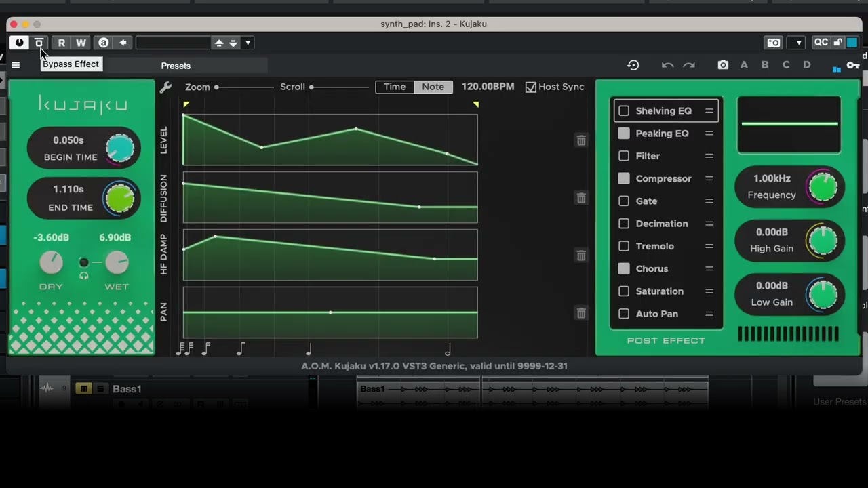The width and height of the screenshot is (868, 488).
Task: Open the Presets bar
Action: [x=176, y=66]
